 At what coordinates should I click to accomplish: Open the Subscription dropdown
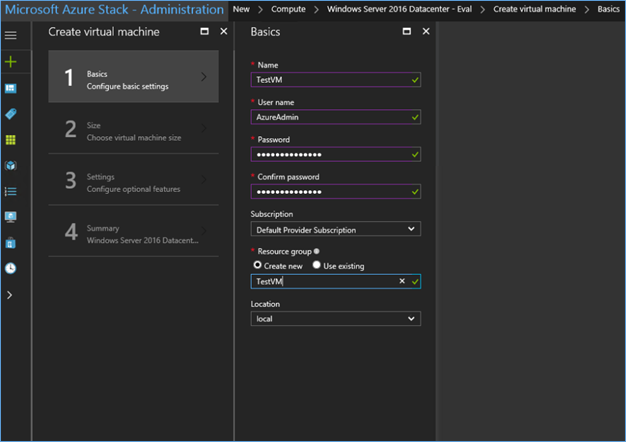[x=335, y=229]
